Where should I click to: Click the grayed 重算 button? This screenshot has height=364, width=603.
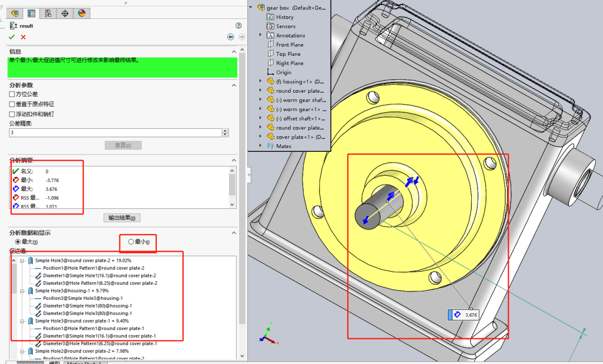click(x=123, y=145)
